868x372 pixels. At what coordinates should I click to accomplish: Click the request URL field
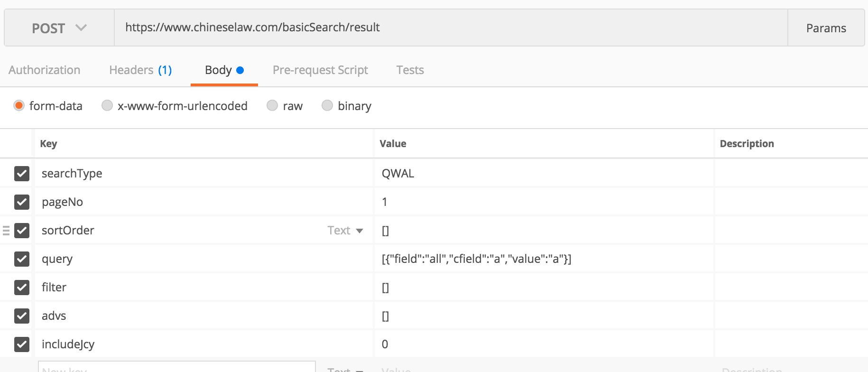click(451, 28)
